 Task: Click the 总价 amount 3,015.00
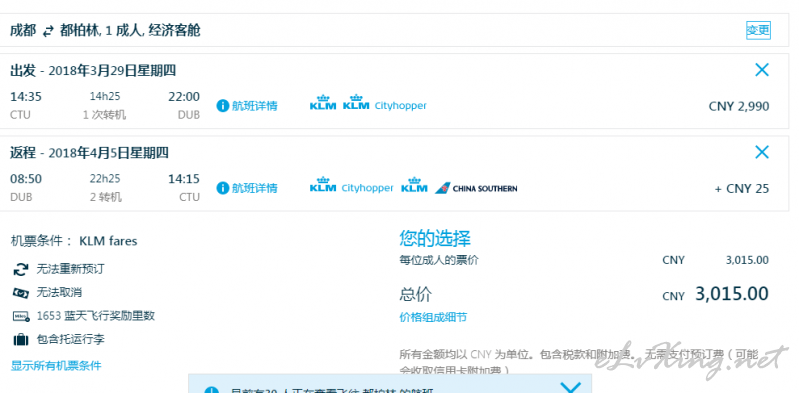pos(732,294)
